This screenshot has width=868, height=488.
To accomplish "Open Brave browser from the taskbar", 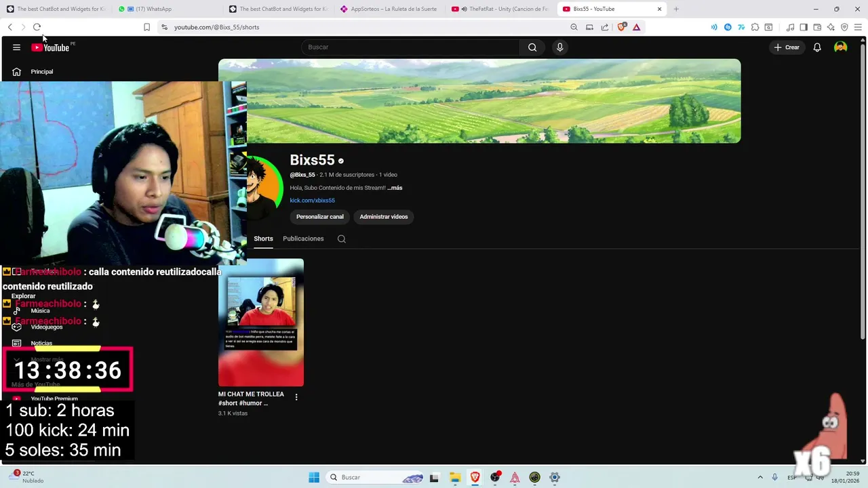I will coord(475,477).
